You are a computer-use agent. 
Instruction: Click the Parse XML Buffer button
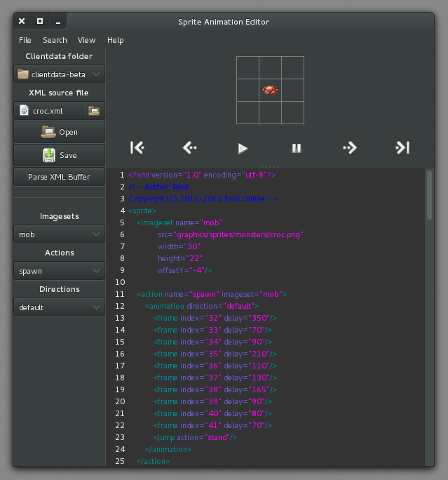point(59,177)
